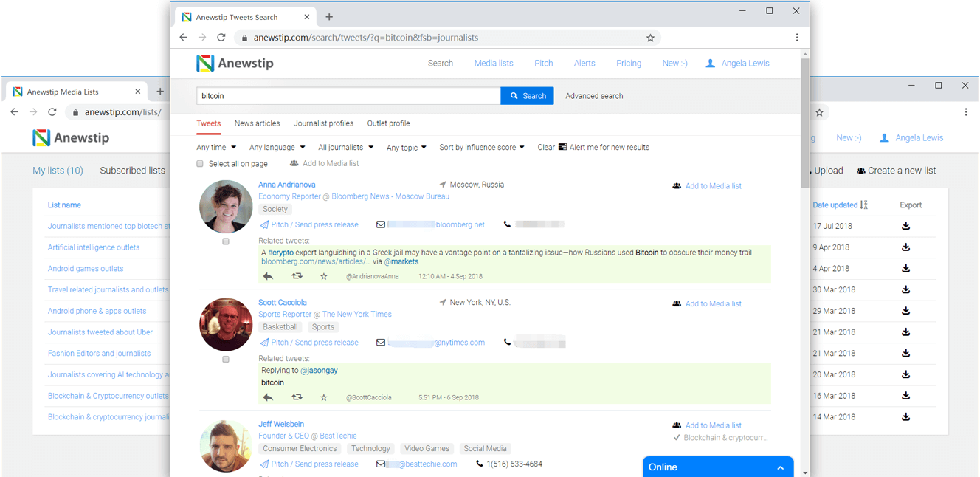Expand the Any language dropdown
The height and width of the screenshot is (477, 980).
tap(277, 148)
